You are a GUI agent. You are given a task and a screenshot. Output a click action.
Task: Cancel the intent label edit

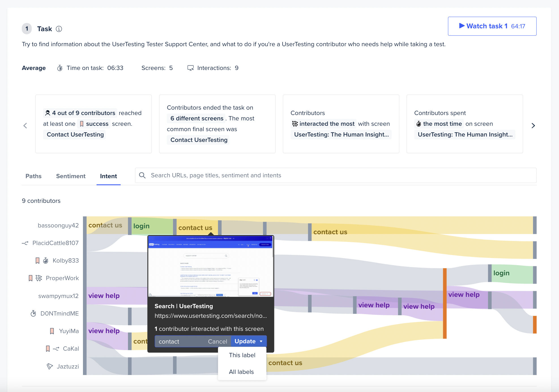click(x=217, y=342)
